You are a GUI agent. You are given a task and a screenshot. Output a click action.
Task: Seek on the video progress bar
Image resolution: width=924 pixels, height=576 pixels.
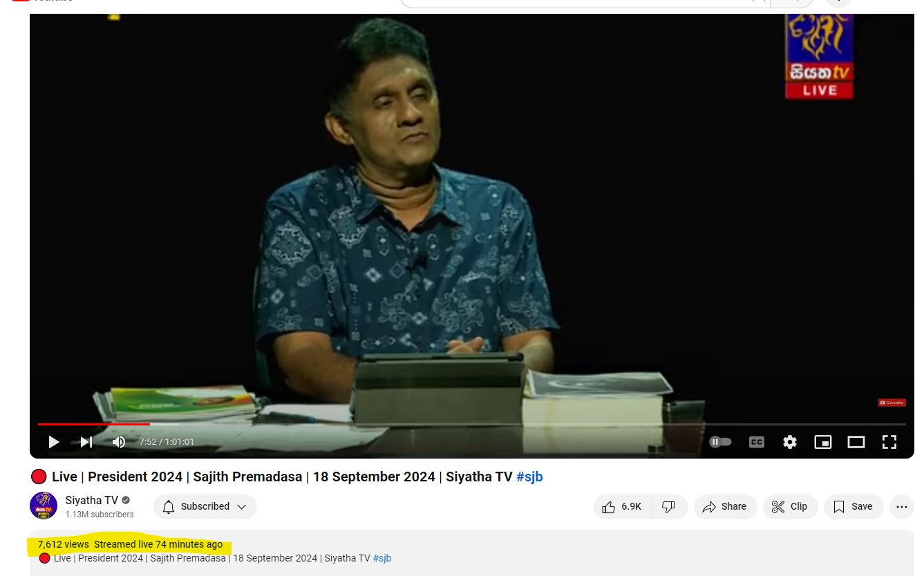click(x=471, y=424)
